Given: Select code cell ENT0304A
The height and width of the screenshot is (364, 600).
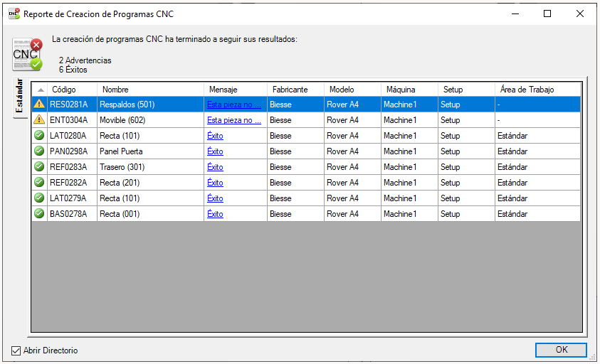Looking at the screenshot, I should click(73, 120).
